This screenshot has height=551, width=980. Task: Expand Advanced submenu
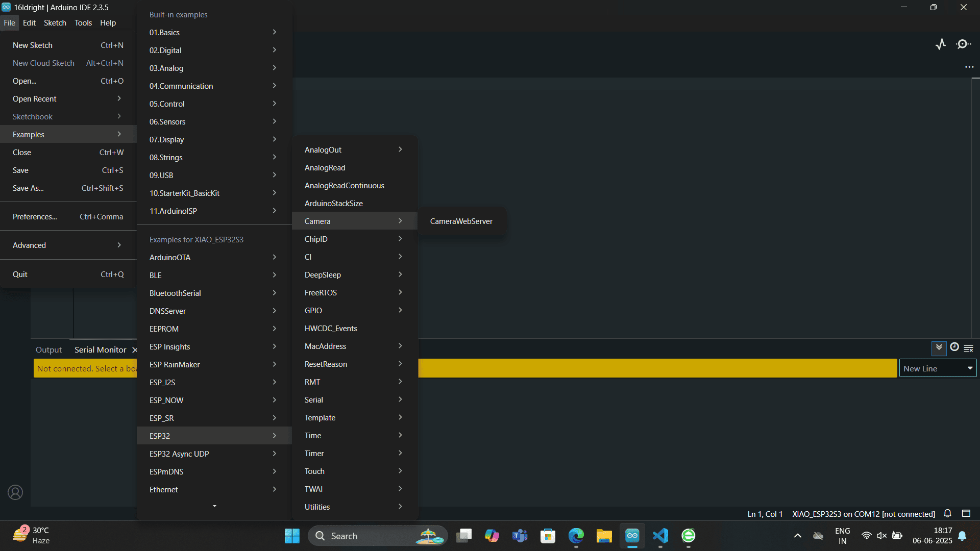pyautogui.click(x=68, y=245)
